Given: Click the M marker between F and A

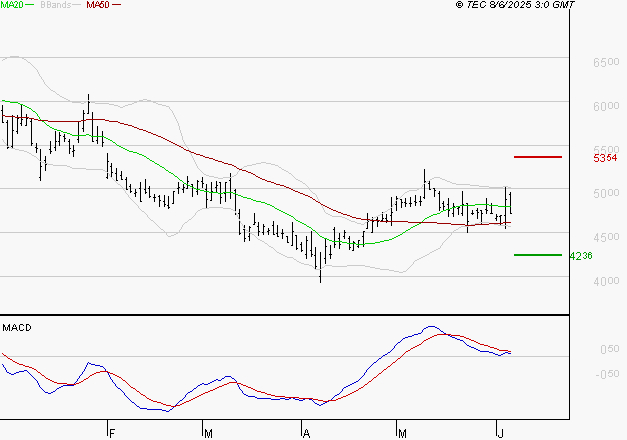Looking at the screenshot, I should point(208,433).
